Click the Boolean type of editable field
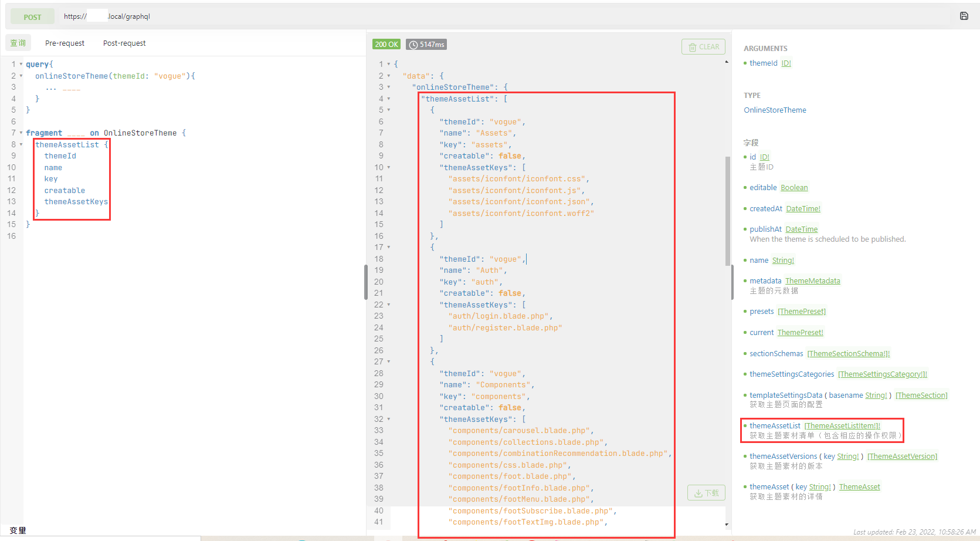980x541 pixels. click(794, 188)
